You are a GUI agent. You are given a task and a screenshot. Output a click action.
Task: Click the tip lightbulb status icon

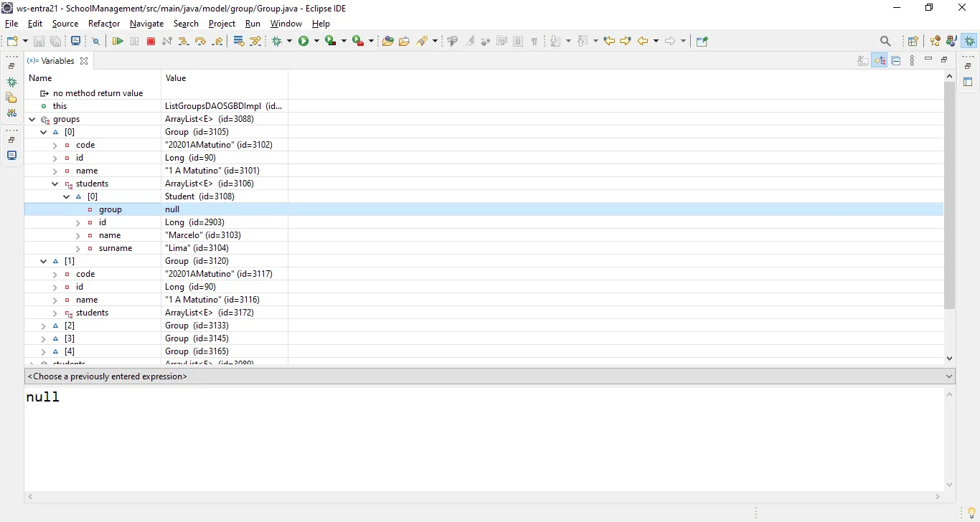click(971, 513)
